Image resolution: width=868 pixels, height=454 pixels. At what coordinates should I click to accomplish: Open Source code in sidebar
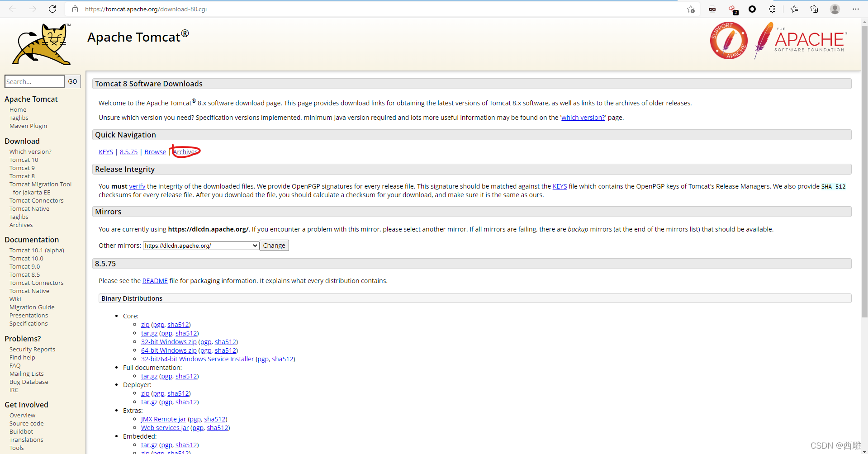click(27, 424)
